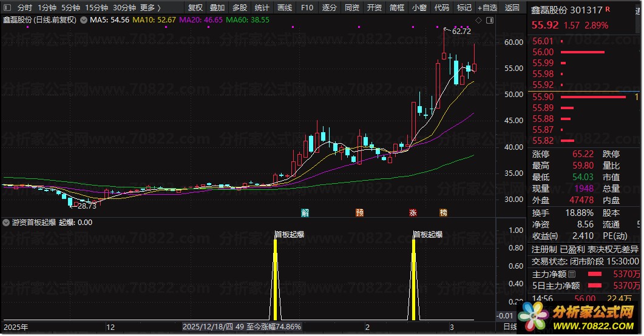Viewport: 644px width, 336px height.
Task: Click the 标记 mark button
Action: point(464,7)
